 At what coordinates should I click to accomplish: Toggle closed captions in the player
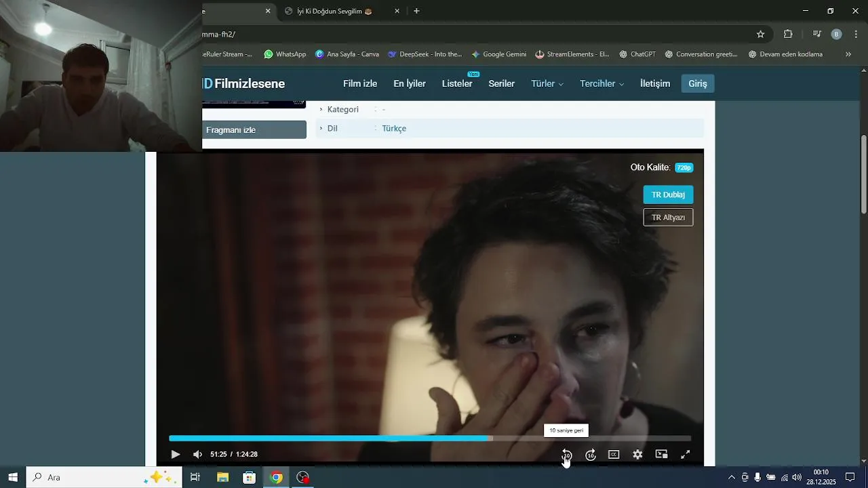pyautogui.click(x=614, y=454)
